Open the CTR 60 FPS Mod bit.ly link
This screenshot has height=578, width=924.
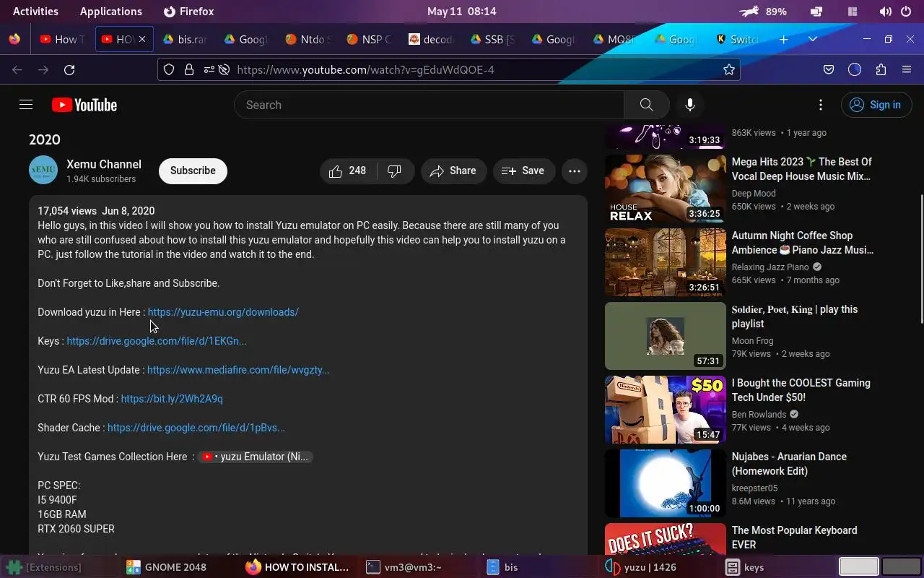coord(172,399)
